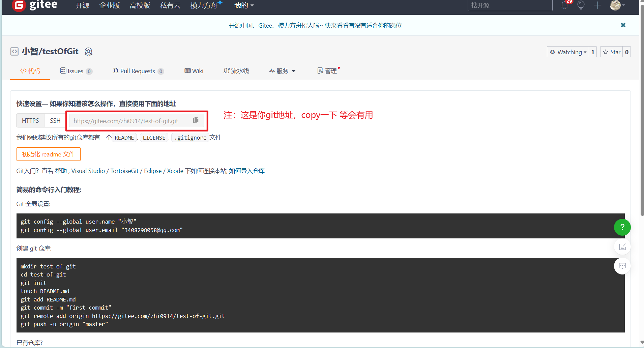The width and height of the screenshot is (644, 348).
Task: Expand the Watching dropdown
Action: pos(568,52)
